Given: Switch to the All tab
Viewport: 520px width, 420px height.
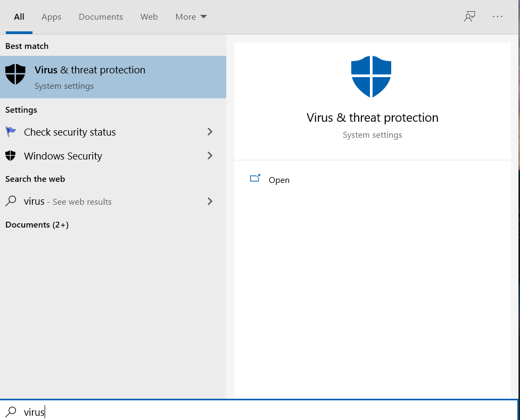Looking at the screenshot, I should point(19,16).
